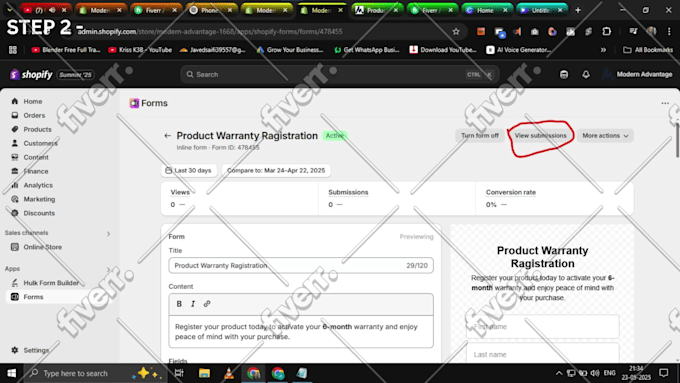Open the notifications bell
Viewport: 680px width, 383px height.
click(586, 75)
